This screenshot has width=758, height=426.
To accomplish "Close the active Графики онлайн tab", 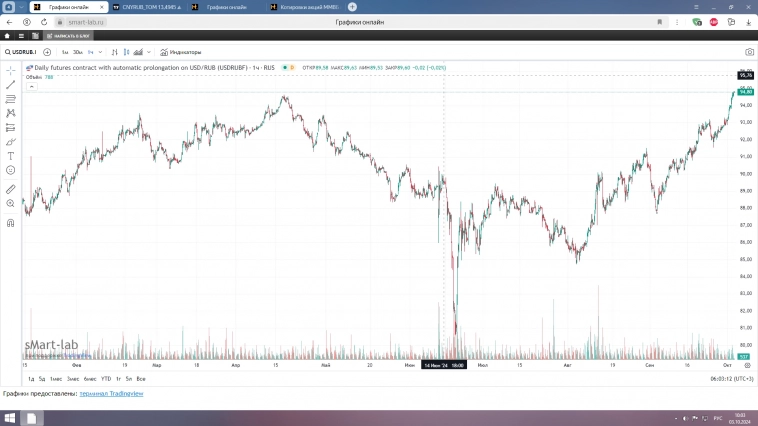I will (102, 7).
